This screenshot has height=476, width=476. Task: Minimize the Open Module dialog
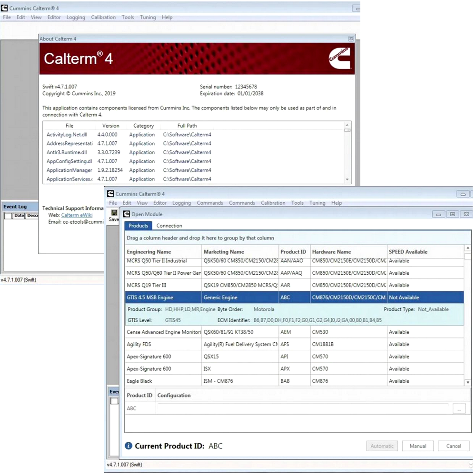click(438, 214)
